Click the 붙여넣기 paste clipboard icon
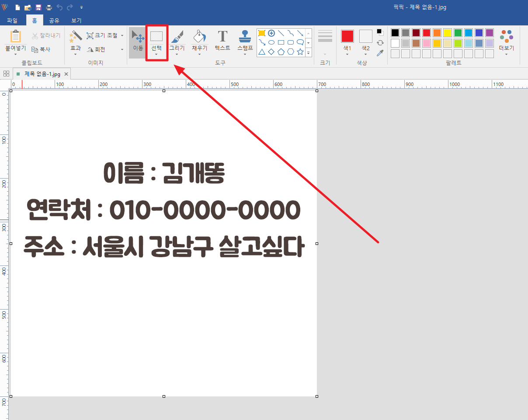Screen dimensions: 528x420 [15, 36]
